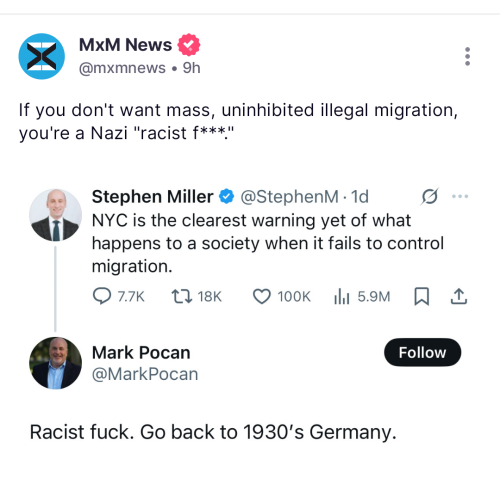Click the Grok slashed-circle icon
Image resolution: width=500 pixels, height=478 pixels.
430,196
